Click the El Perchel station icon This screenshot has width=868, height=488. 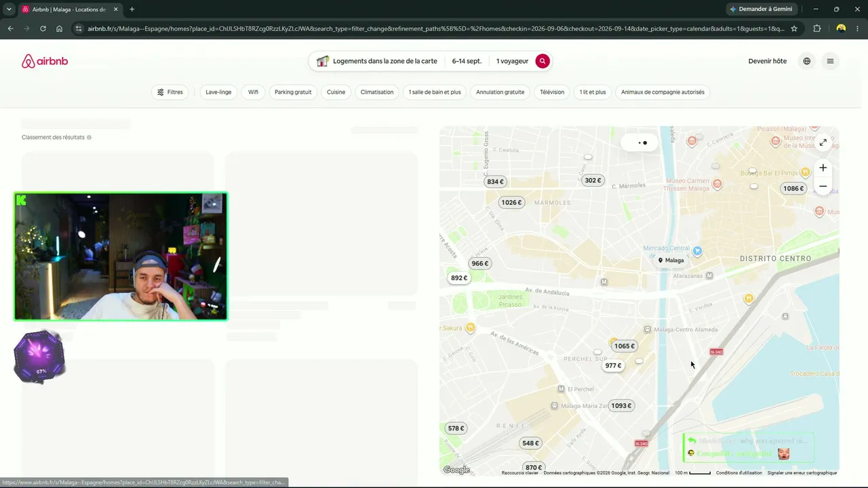[x=561, y=389]
